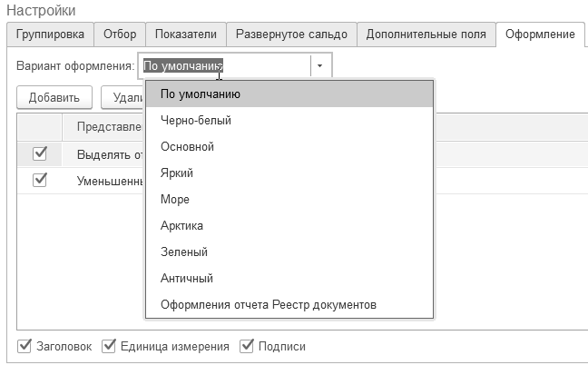The width and height of the screenshot is (588, 365).
Task: Pick the Основной style option
Action: pyautogui.click(x=187, y=146)
